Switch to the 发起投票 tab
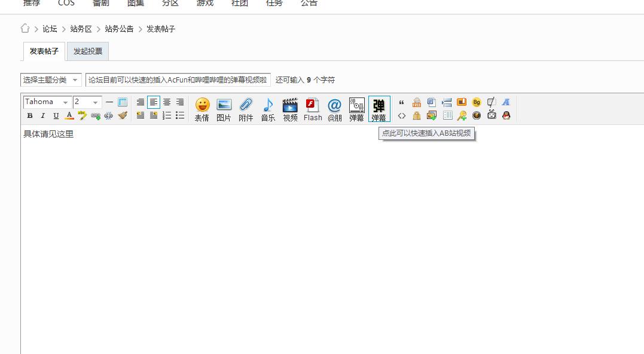 click(88, 51)
